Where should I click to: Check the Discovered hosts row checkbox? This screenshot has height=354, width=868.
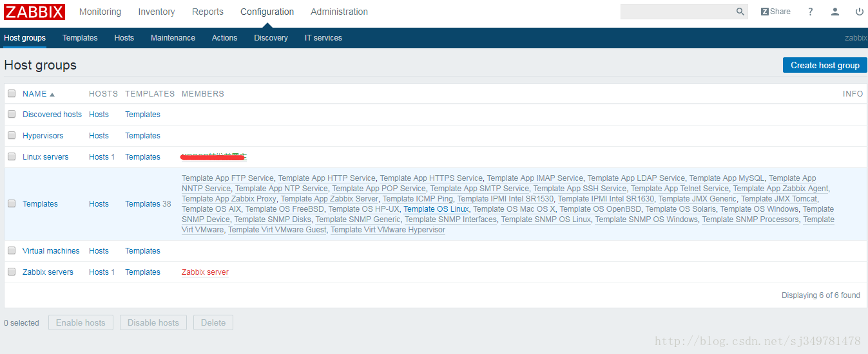12,114
